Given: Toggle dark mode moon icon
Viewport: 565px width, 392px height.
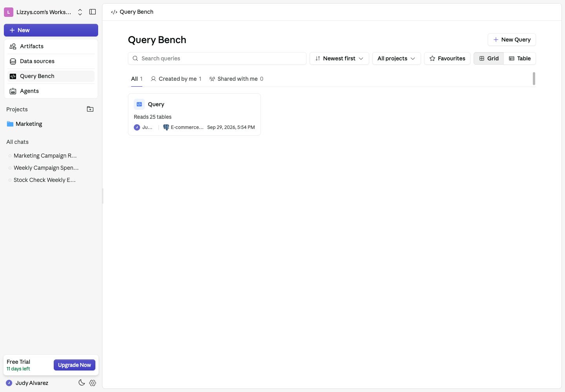Looking at the screenshot, I should click(82, 383).
